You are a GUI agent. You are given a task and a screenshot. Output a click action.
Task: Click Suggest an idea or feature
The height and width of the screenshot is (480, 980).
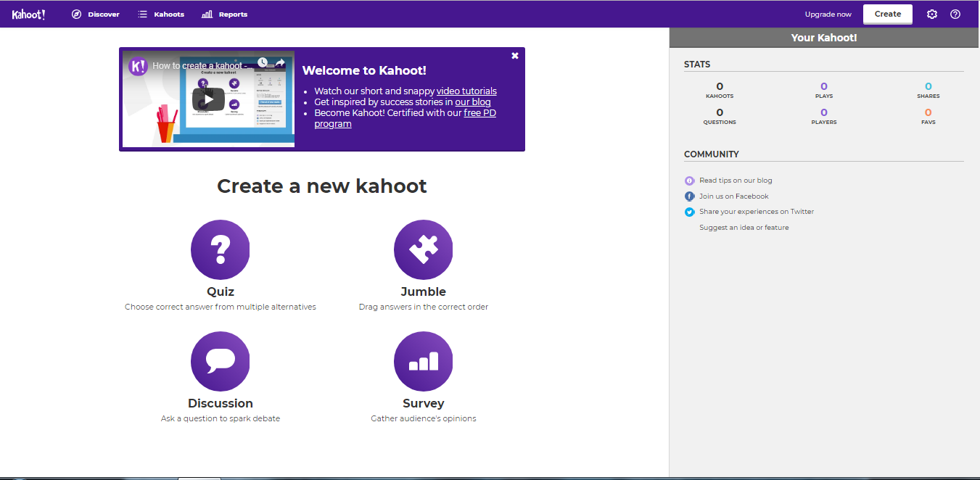[744, 228]
